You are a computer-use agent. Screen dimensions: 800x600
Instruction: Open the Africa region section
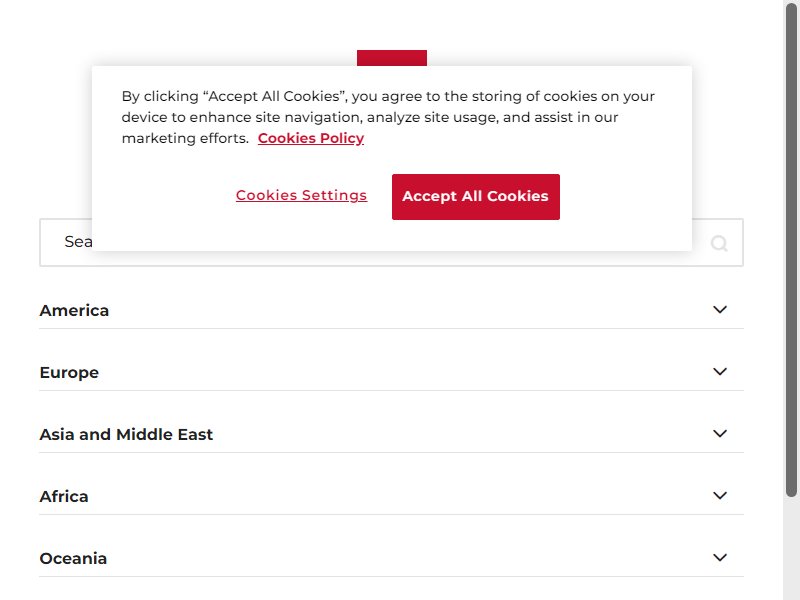[391, 496]
